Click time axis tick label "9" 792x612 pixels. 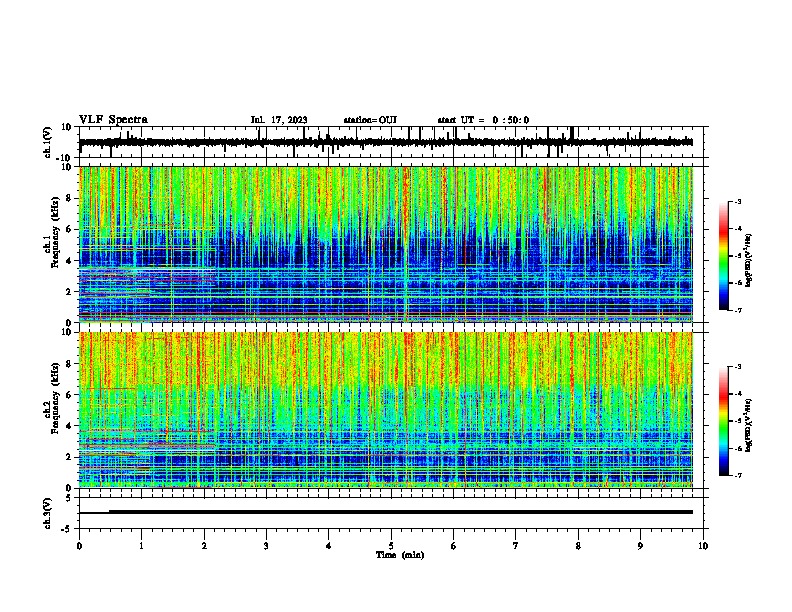pyautogui.click(x=640, y=546)
